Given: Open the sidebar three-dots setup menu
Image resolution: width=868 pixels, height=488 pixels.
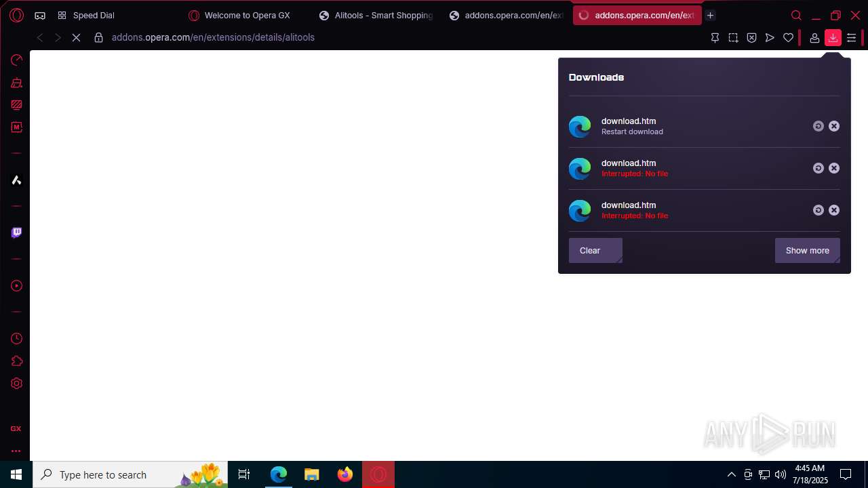Looking at the screenshot, I should (x=16, y=451).
